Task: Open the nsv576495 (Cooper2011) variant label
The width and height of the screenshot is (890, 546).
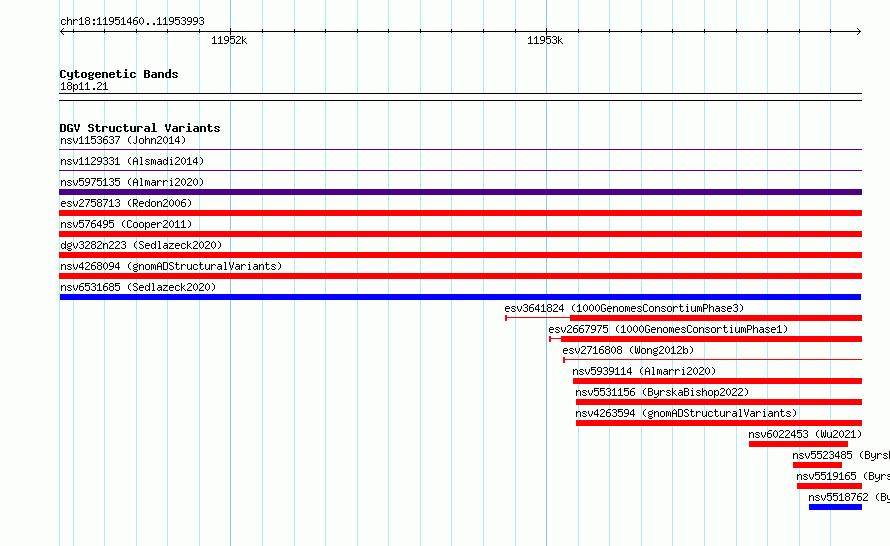Action: tap(126, 224)
